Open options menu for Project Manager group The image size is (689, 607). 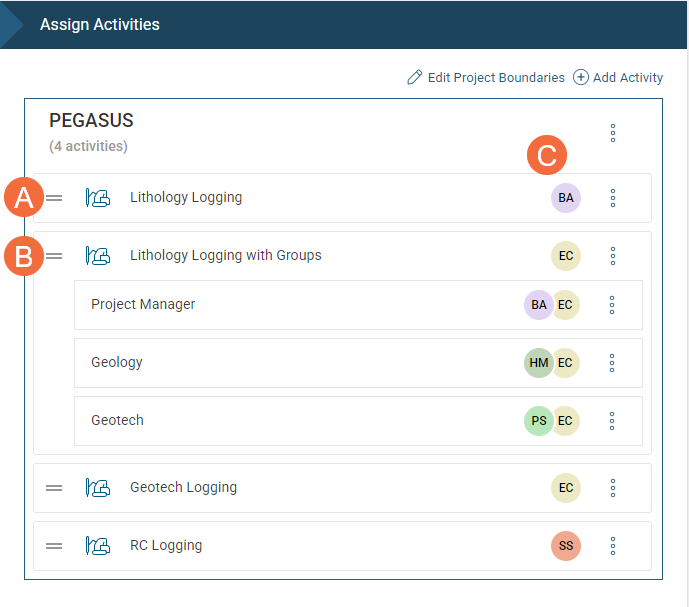tap(612, 305)
